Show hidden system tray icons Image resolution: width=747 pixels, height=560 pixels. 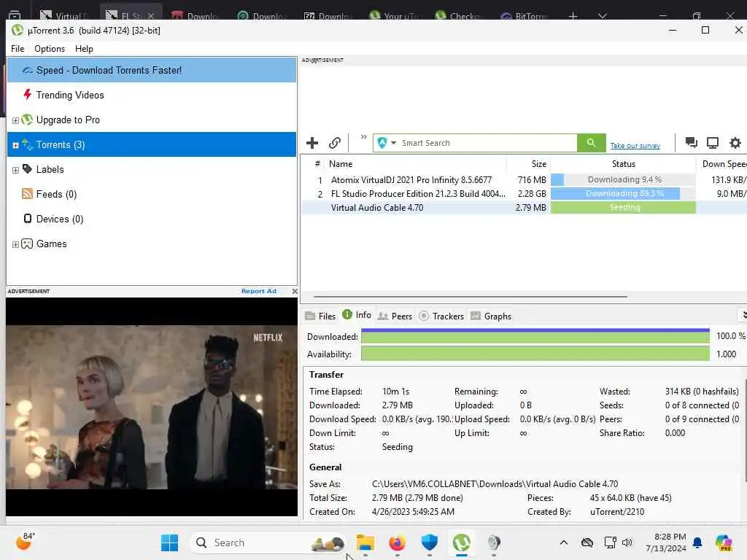pyautogui.click(x=564, y=542)
